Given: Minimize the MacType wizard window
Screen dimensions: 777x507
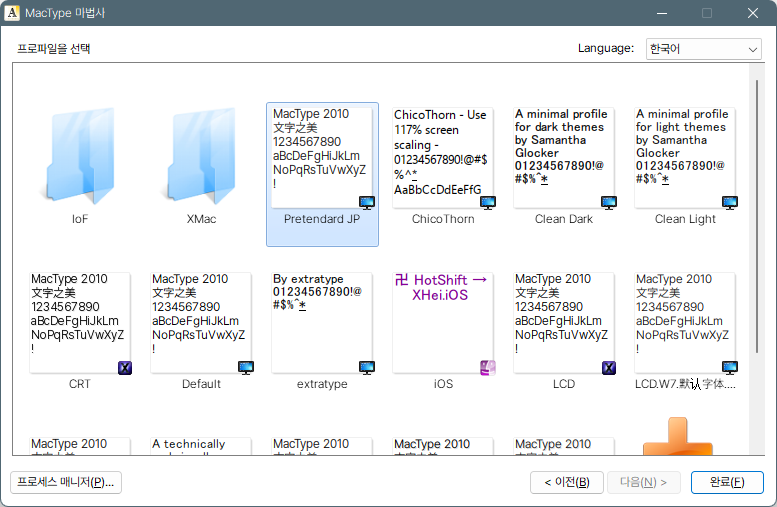Looking at the screenshot, I should tap(662, 13).
